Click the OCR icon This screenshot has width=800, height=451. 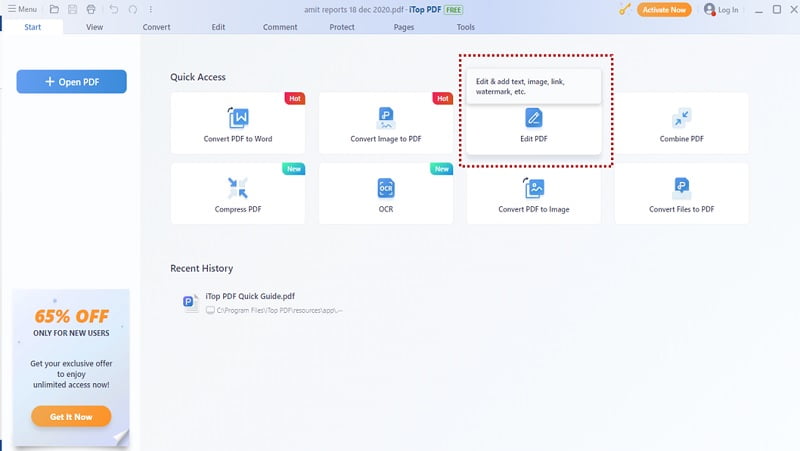[x=386, y=188]
